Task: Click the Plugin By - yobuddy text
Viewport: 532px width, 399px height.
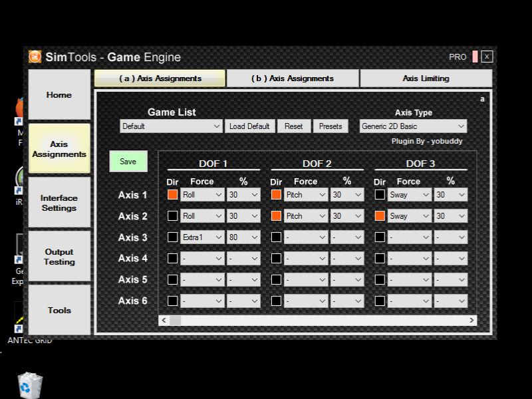Action: tap(427, 141)
